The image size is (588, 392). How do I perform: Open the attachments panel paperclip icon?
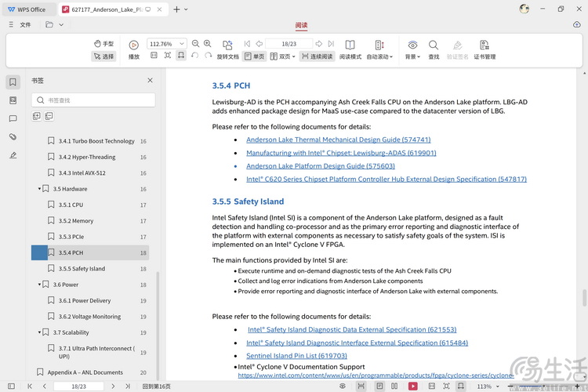coord(13,136)
